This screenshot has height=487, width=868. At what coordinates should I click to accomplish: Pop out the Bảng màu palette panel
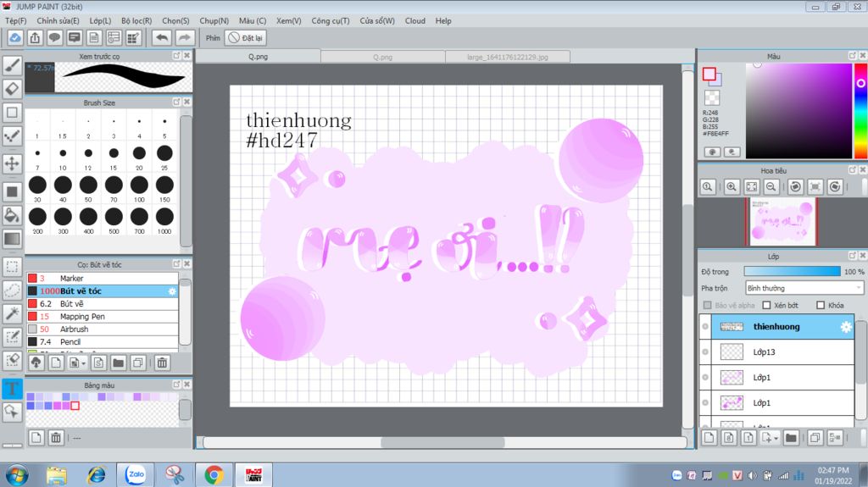pos(176,384)
